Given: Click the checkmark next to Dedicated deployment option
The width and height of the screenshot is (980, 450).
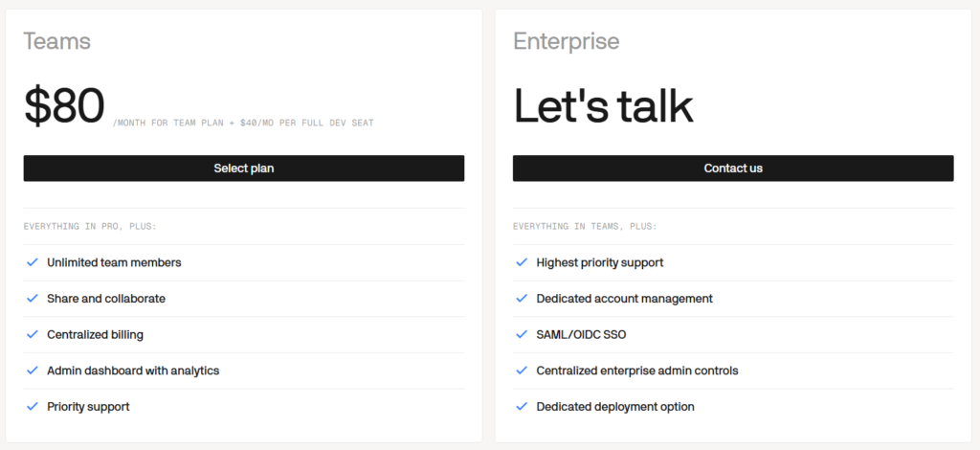Looking at the screenshot, I should (x=522, y=407).
